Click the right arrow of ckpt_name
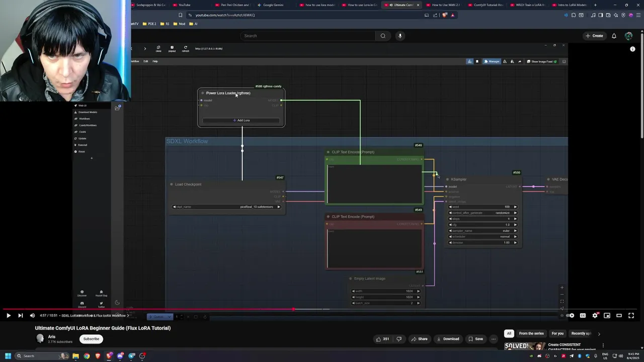 (x=279, y=207)
